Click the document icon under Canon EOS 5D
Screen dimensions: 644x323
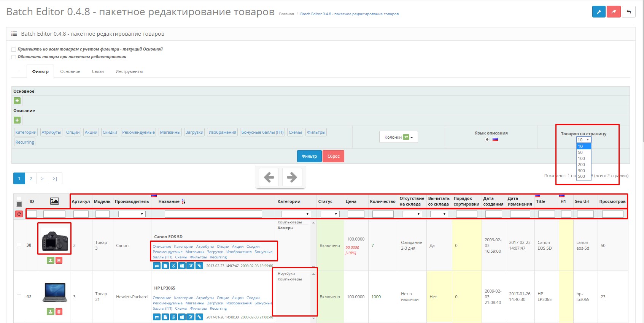point(165,266)
